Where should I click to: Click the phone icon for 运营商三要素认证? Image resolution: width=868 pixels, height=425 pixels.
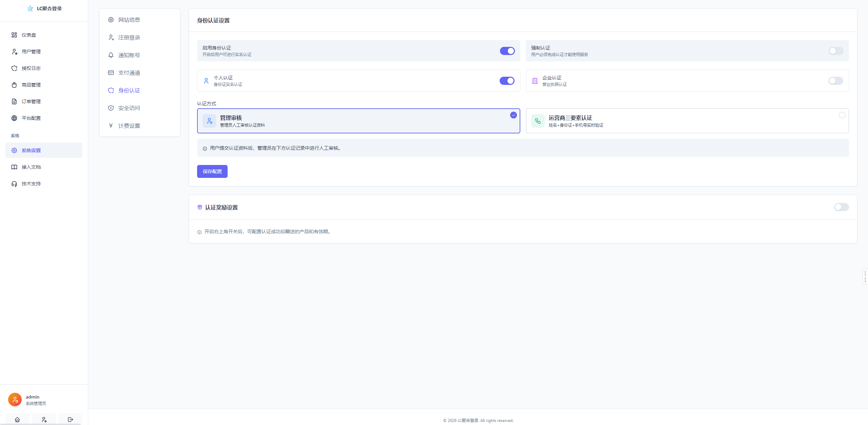coord(538,121)
